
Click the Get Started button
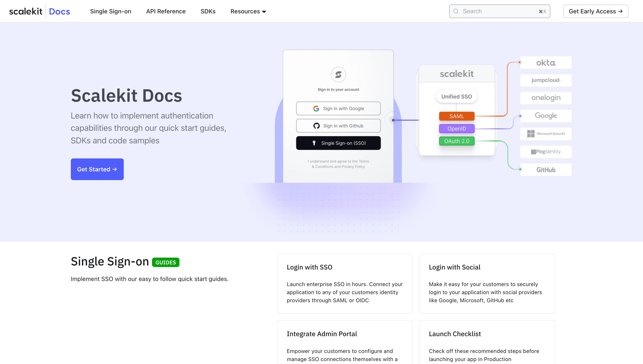97,169
